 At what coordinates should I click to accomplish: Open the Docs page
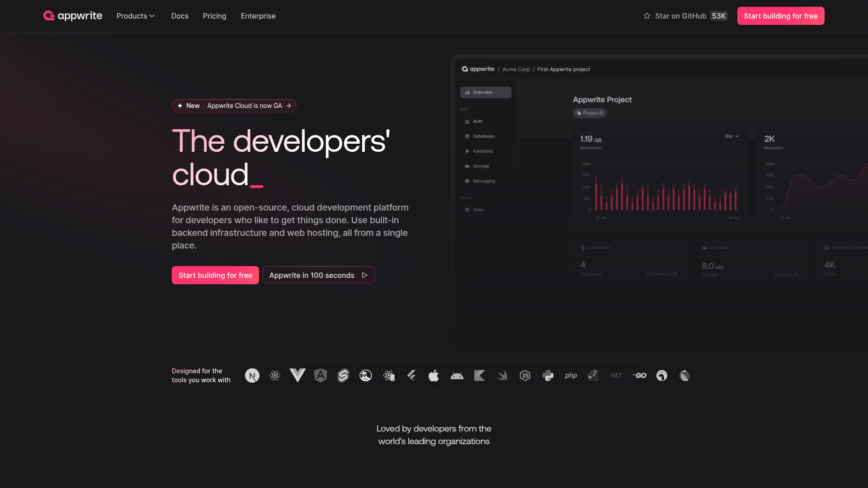click(x=179, y=16)
